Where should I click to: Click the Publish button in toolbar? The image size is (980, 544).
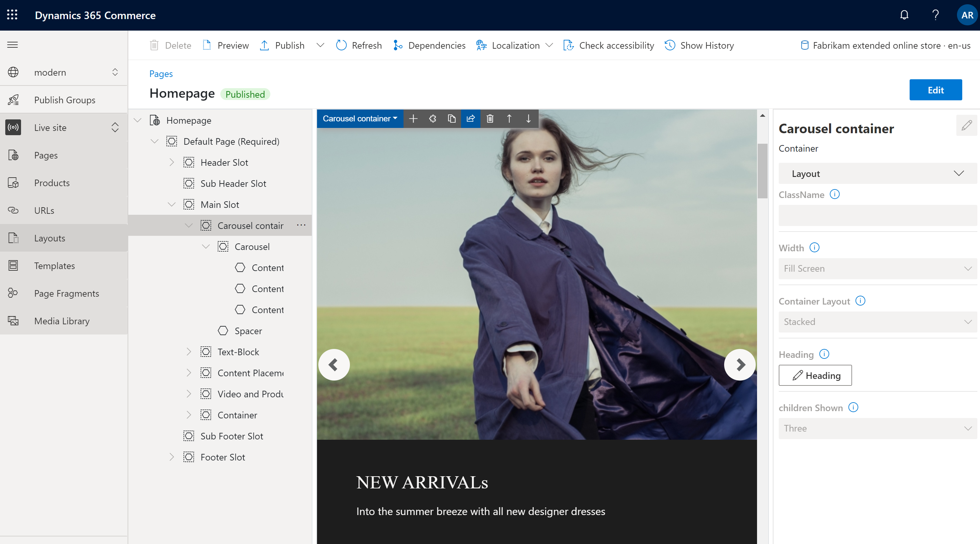click(290, 45)
